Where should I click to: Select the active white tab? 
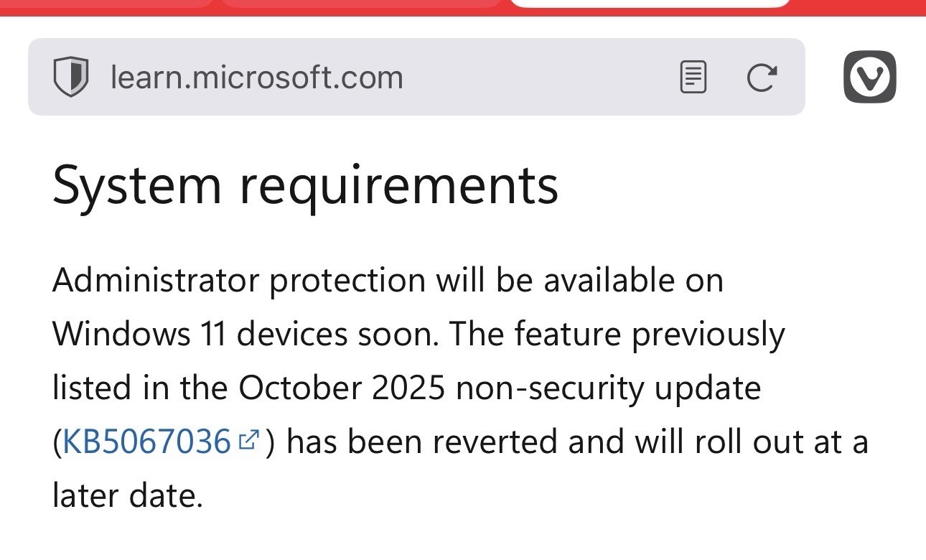(x=650, y=3)
